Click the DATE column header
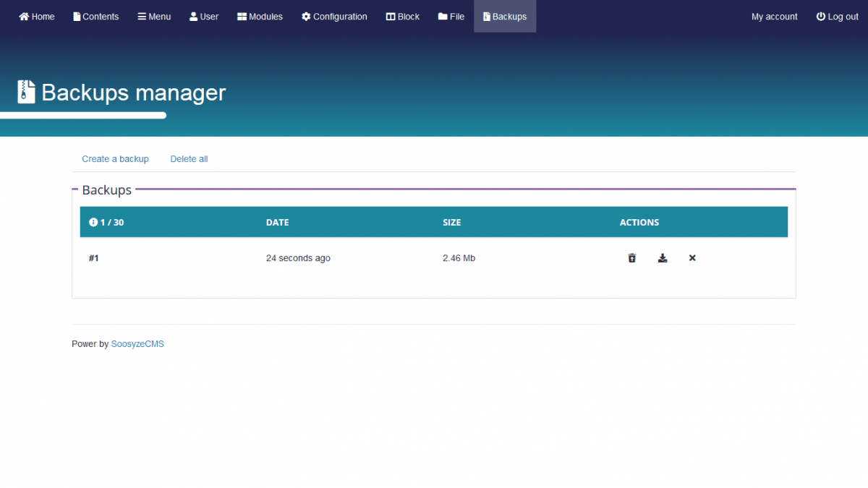Screen dimensions: 868x488 pyautogui.click(x=277, y=223)
